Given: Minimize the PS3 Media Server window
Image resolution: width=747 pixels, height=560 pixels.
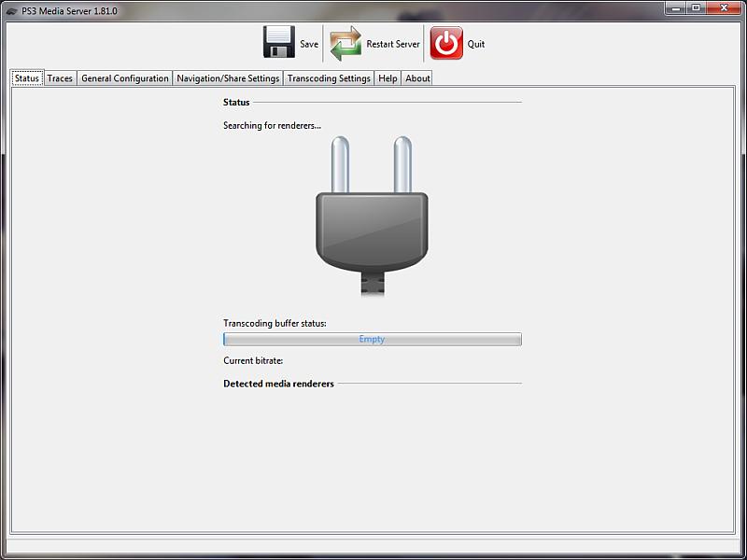Looking at the screenshot, I should (676, 8).
